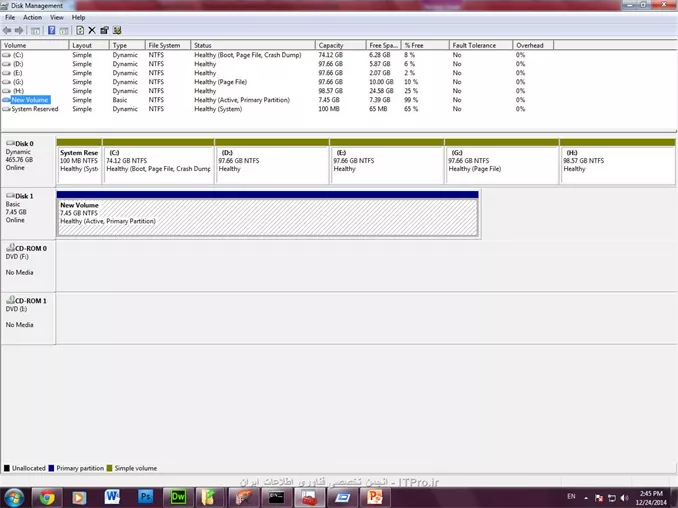Click the New Volume partition on Disk 1
678x508 pixels.
pyautogui.click(x=268, y=214)
